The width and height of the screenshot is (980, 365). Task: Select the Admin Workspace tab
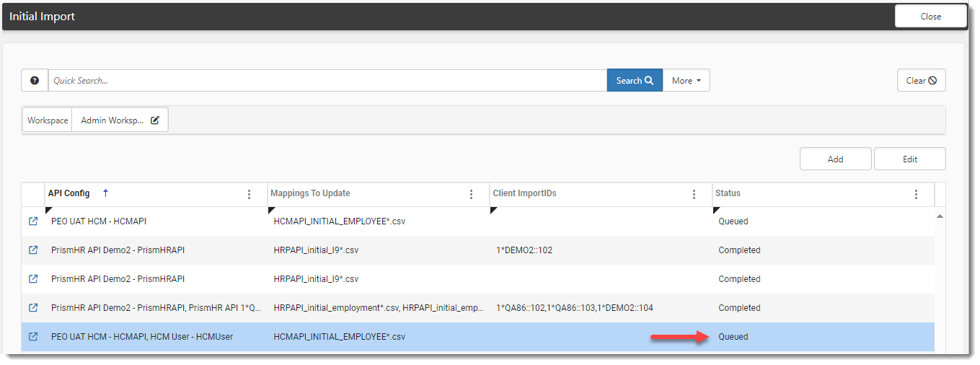(112, 120)
